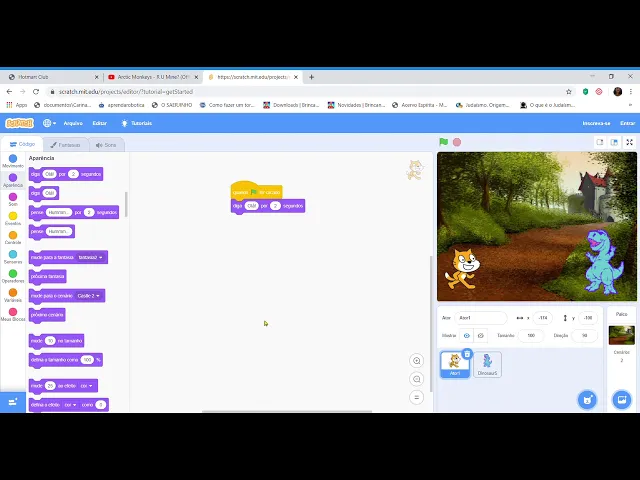Open the Editar menu
Screen dimensions: 640x480
point(100,123)
